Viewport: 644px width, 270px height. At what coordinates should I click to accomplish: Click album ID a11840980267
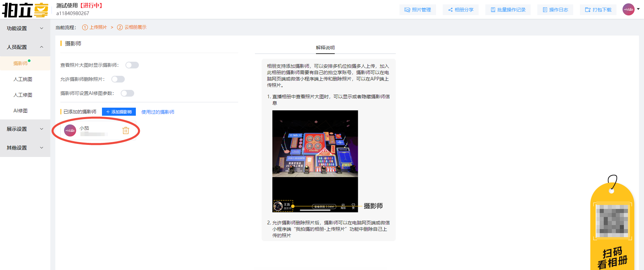(x=73, y=13)
